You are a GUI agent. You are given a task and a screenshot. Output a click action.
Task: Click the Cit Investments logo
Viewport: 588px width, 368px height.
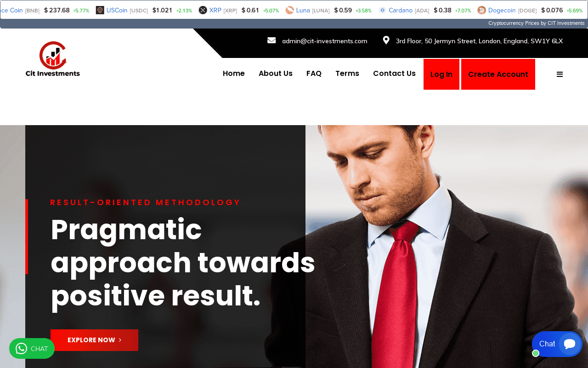pyautogui.click(x=53, y=59)
